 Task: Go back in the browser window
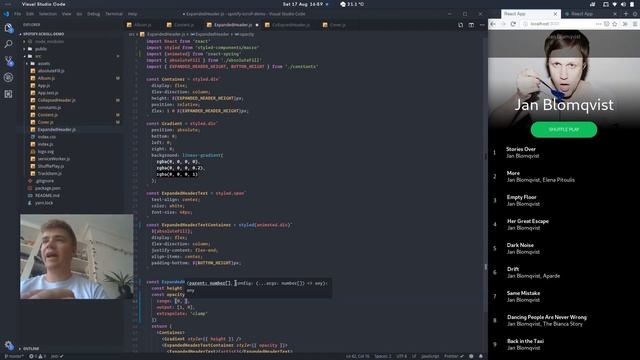tap(493, 24)
